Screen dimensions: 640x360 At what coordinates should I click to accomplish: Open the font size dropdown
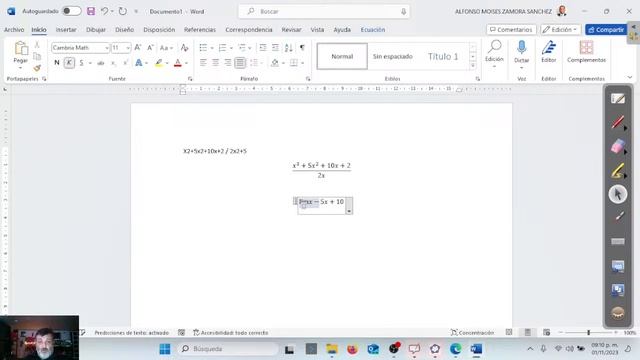(128, 48)
